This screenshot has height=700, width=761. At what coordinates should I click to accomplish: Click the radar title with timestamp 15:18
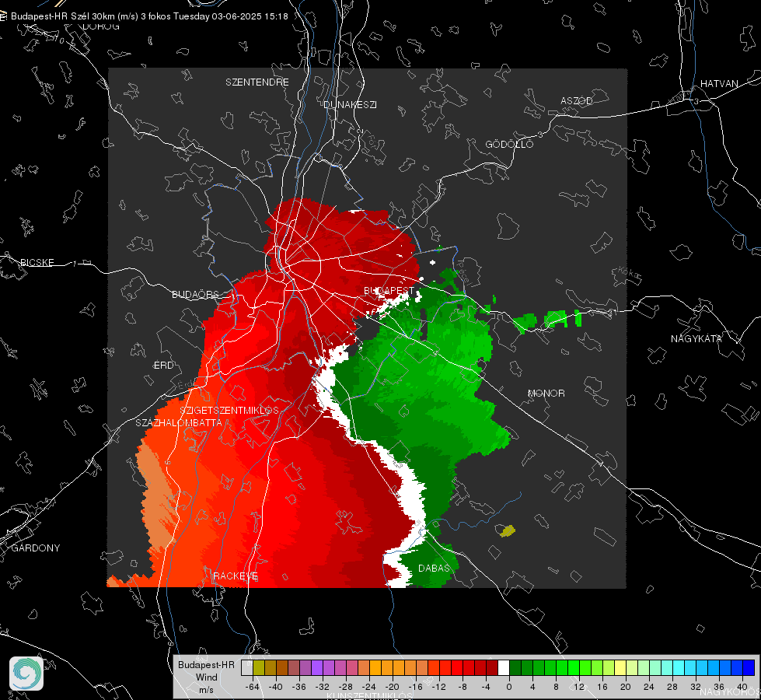pos(149,16)
